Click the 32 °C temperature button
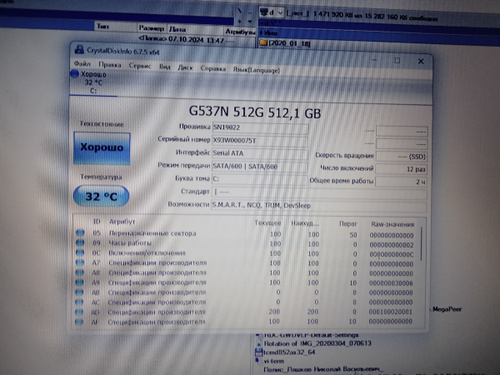 (101, 196)
